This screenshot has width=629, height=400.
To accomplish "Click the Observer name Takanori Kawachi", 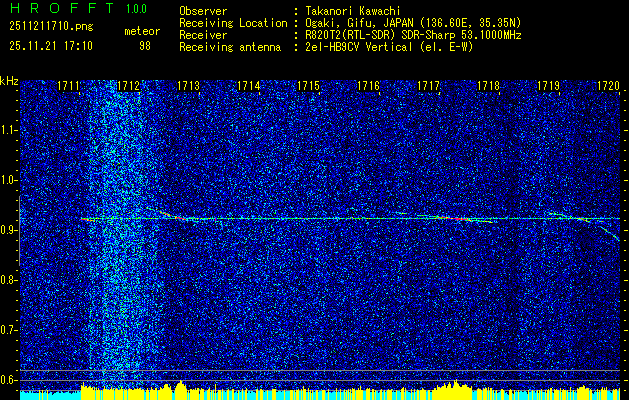I will [353, 12].
